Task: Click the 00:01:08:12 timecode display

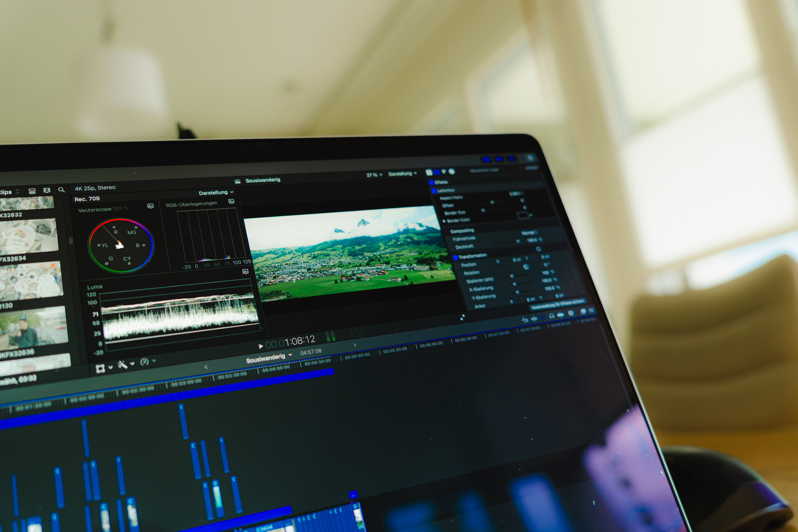Action: [x=291, y=342]
